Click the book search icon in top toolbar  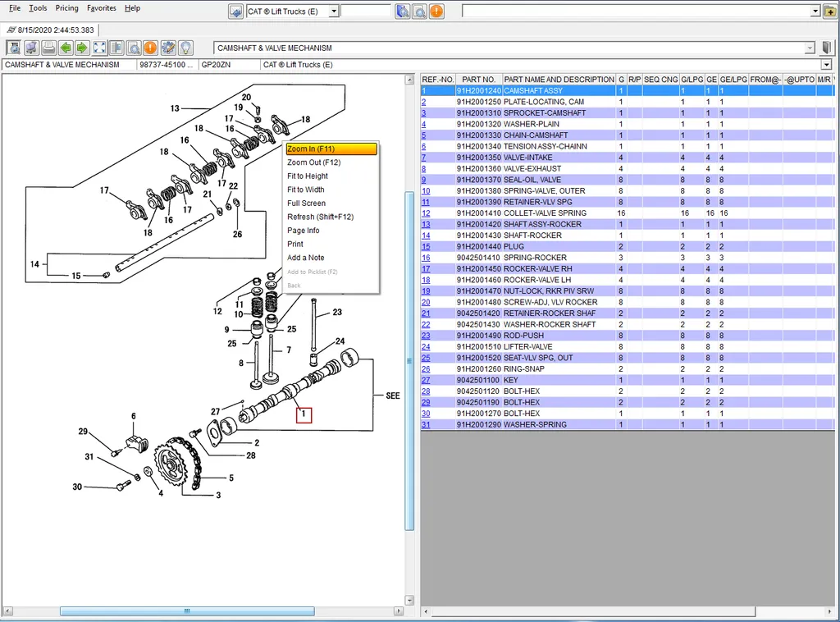402,11
